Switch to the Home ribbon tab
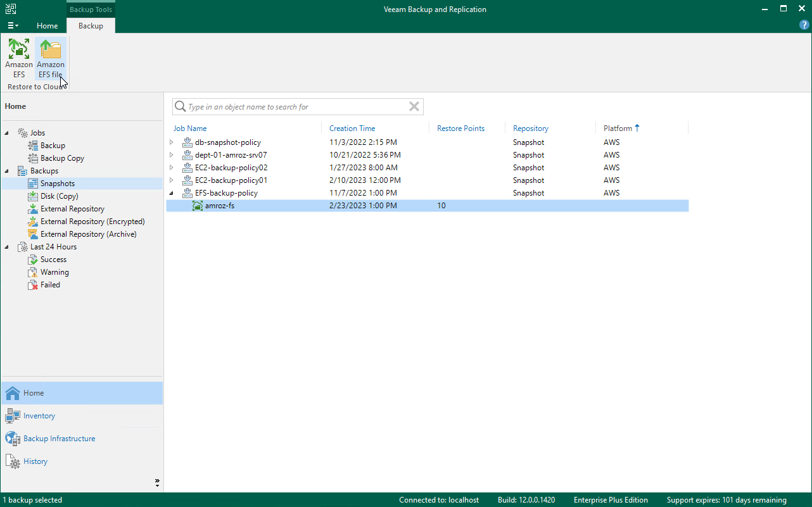The image size is (812, 507). 48,26
